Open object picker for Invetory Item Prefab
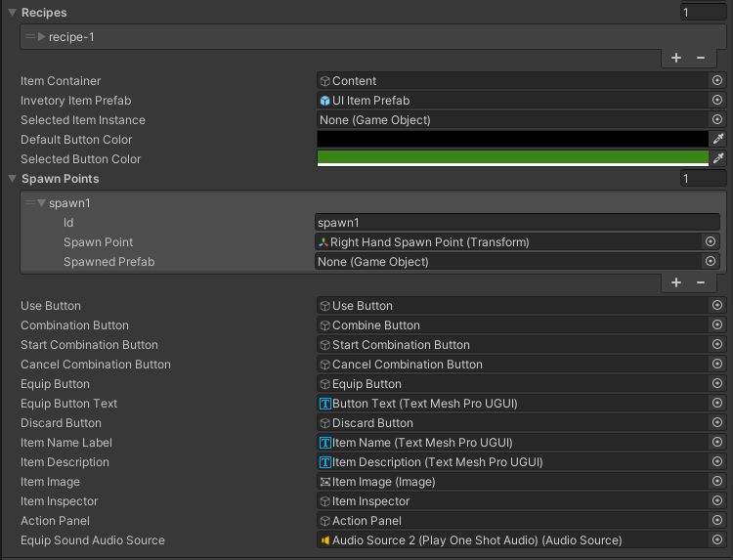Image resolution: width=733 pixels, height=560 pixels. (x=717, y=101)
